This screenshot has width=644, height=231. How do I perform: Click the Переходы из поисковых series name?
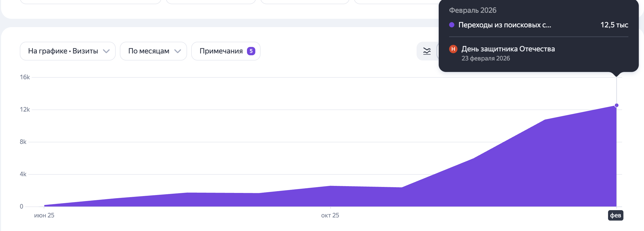click(505, 25)
